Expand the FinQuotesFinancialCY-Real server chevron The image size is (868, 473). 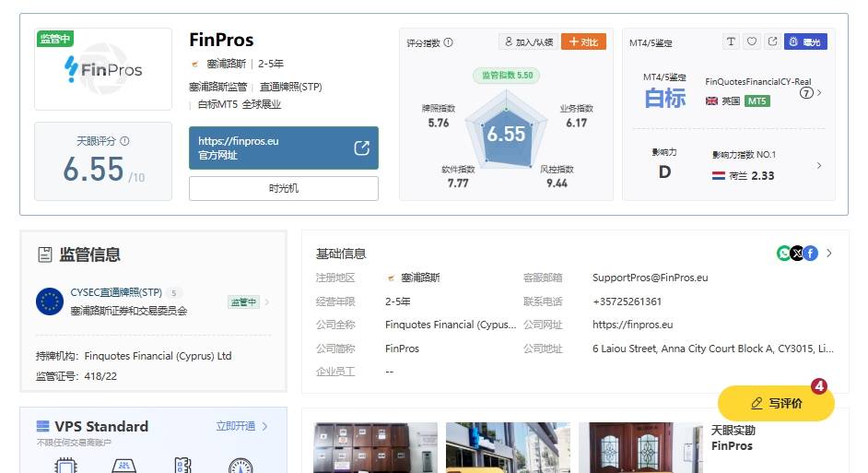[819, 92]
